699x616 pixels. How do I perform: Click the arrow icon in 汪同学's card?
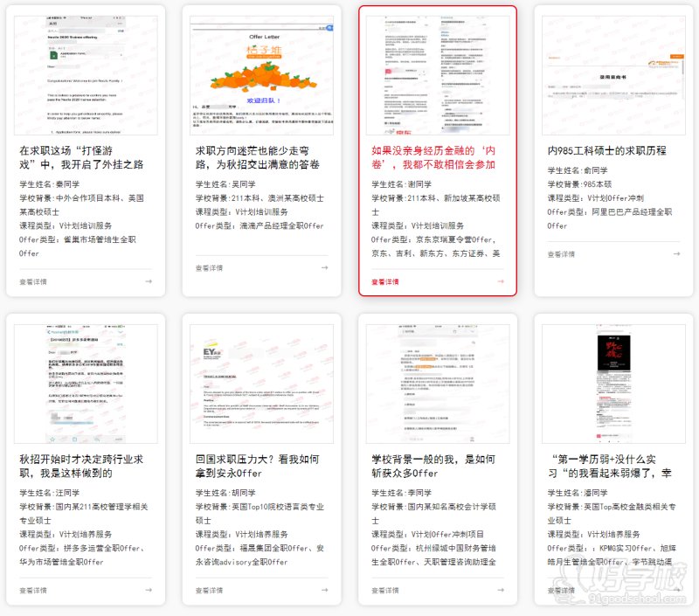click(149, 590)
